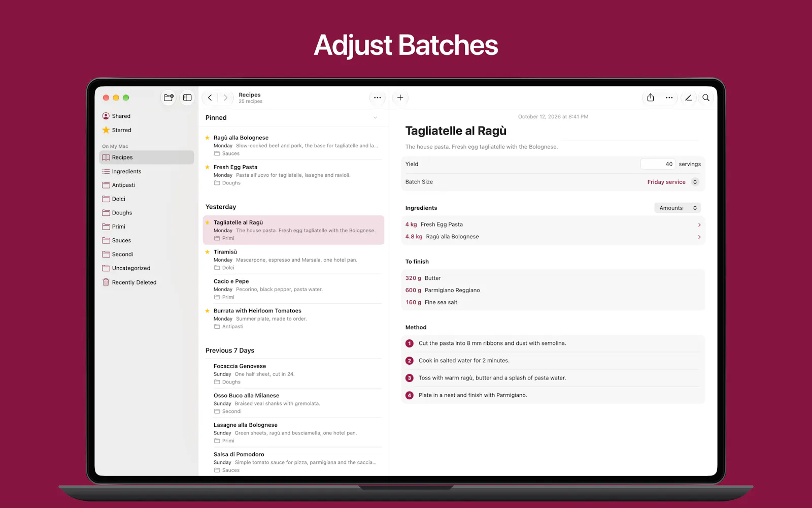
Task: Open the Sauces folder in sidebar
Action: [147, 240]
